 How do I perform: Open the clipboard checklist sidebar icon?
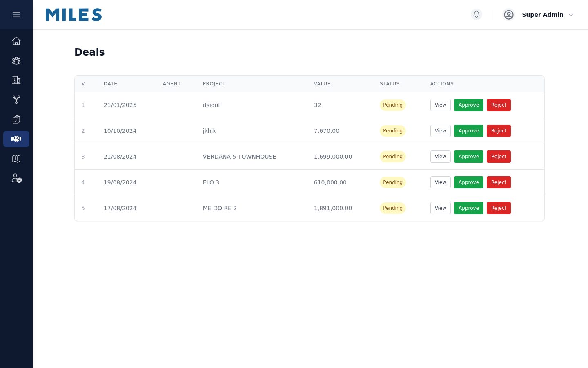(x=16, y=119)
